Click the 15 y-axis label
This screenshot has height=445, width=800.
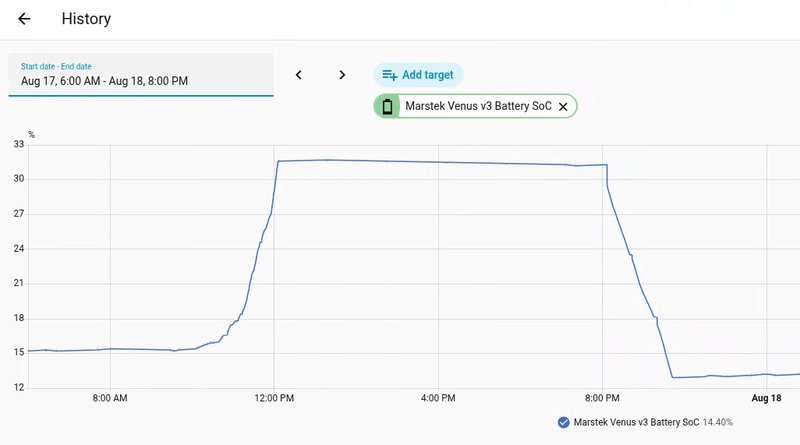pos(19,352)
